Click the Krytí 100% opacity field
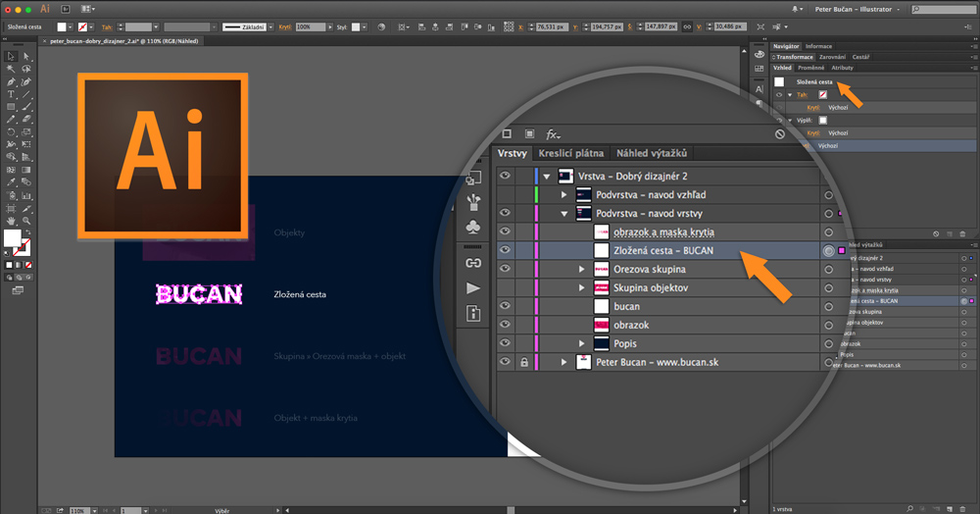The height and width of the screenshot is (514, 980). pos(311,26)
